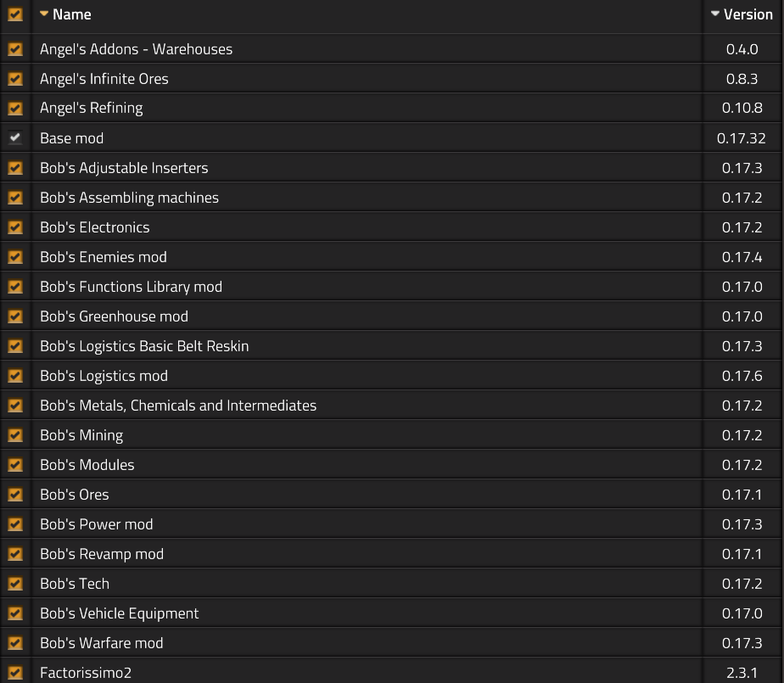Select Bob's Revamp mod name

point(102,554)
